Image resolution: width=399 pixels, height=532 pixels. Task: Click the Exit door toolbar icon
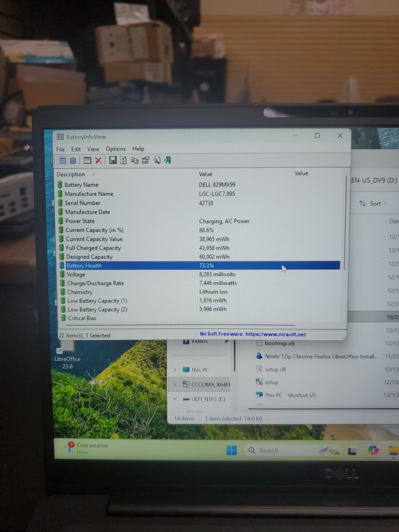point(168,160)
